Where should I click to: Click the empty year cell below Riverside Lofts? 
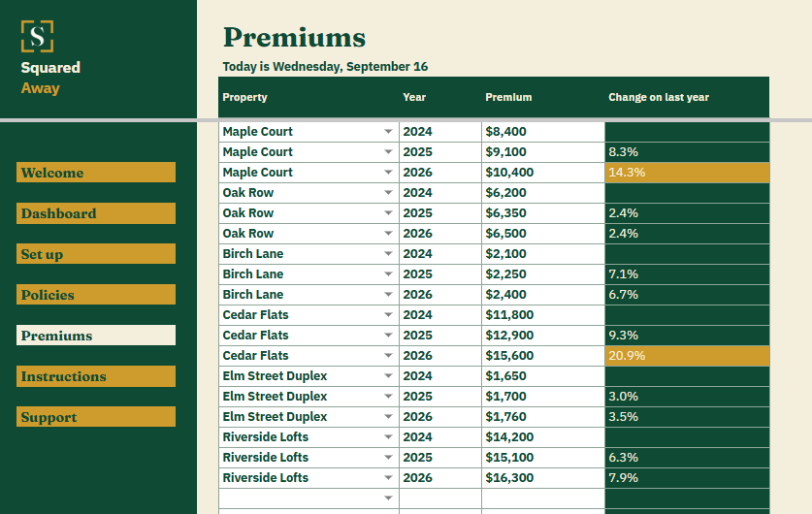click(x=440, y=498)
